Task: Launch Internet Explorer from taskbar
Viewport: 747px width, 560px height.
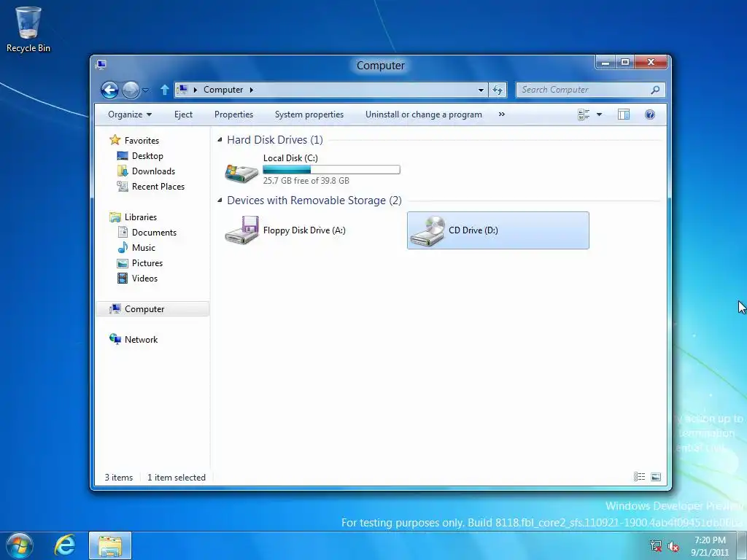Action: coord(65,545)
